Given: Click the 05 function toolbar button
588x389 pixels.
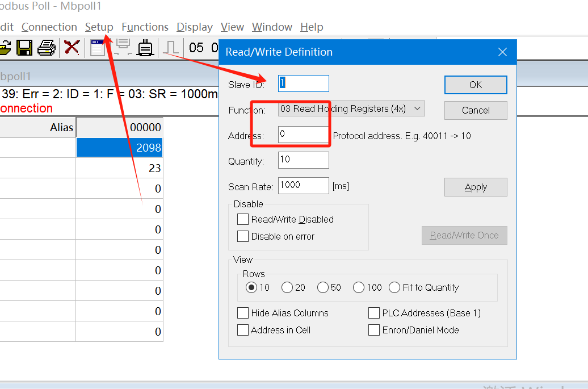Looking at the screenshot, I should pos(196,48).
